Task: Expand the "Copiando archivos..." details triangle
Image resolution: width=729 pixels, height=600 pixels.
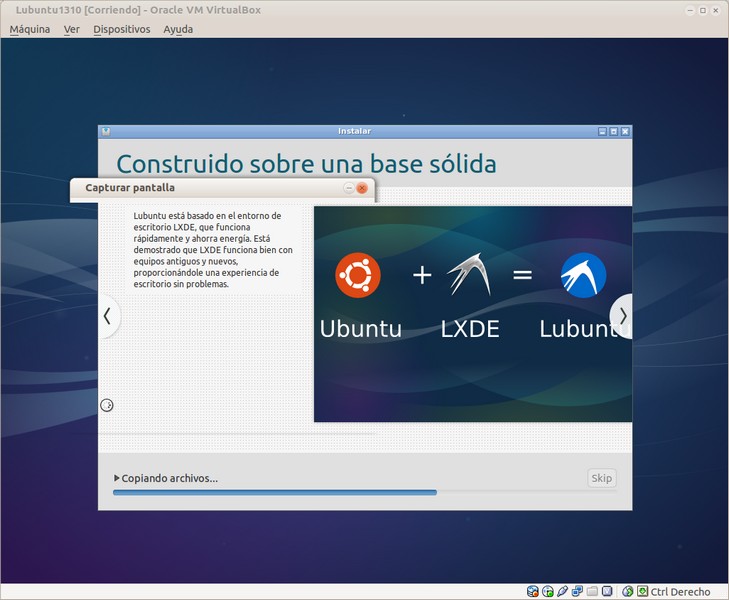Action: coord(117,478)
